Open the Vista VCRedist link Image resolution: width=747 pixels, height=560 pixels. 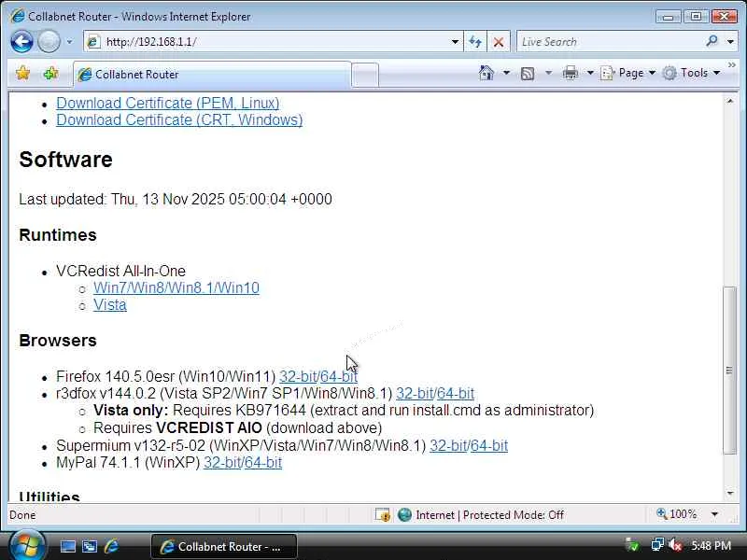(110, 305)
